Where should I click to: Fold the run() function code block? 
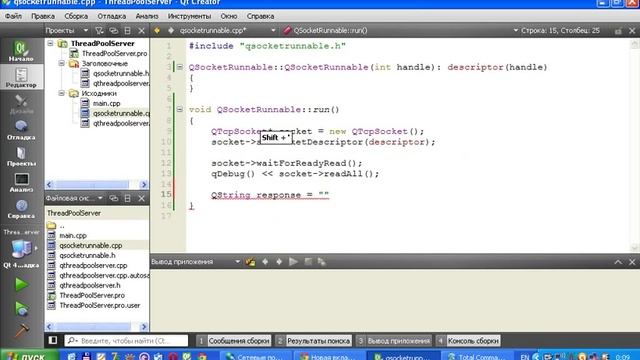pos(180,109)
